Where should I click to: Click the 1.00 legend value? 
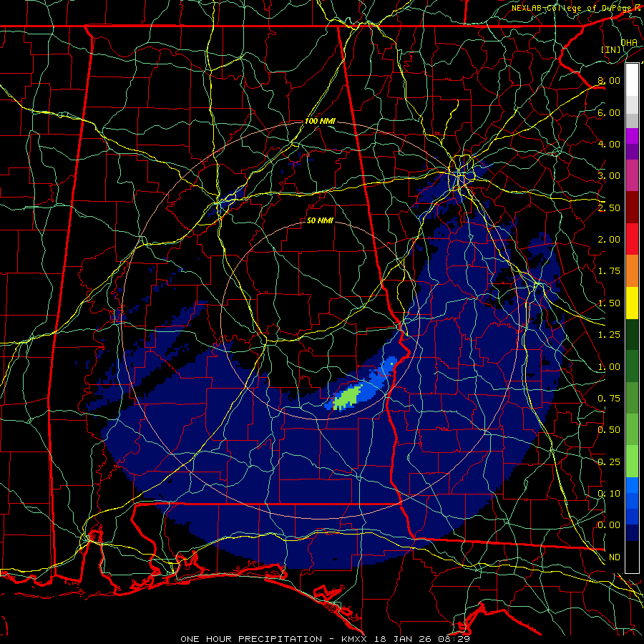(x=609, y=367)
